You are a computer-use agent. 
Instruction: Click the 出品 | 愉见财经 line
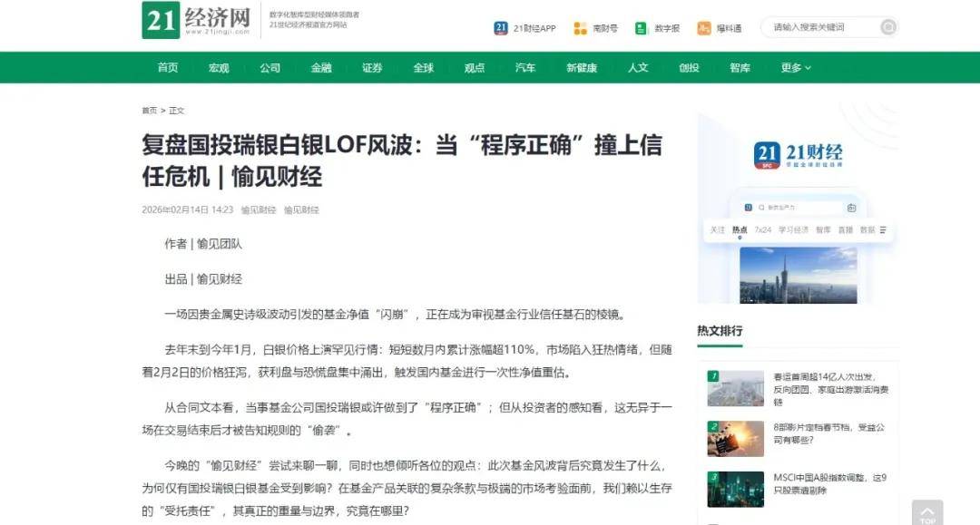(x=203, y=279)
